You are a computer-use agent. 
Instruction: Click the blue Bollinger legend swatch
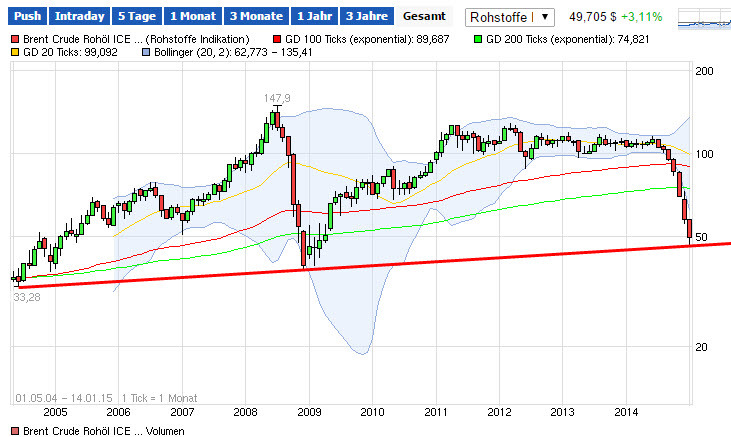pyautogui.click(x=146, y=52)
